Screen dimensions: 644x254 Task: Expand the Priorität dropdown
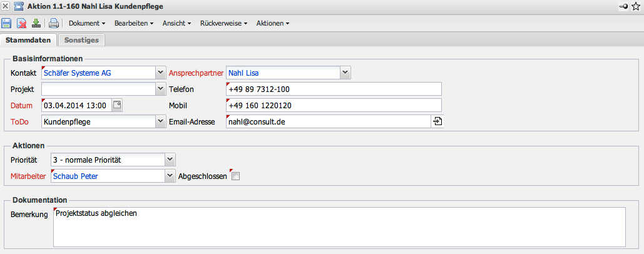pos(170,160)
